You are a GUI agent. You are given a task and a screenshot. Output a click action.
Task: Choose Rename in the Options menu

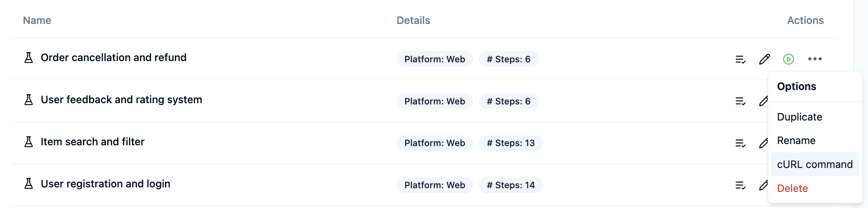click(x=796, y=141)
